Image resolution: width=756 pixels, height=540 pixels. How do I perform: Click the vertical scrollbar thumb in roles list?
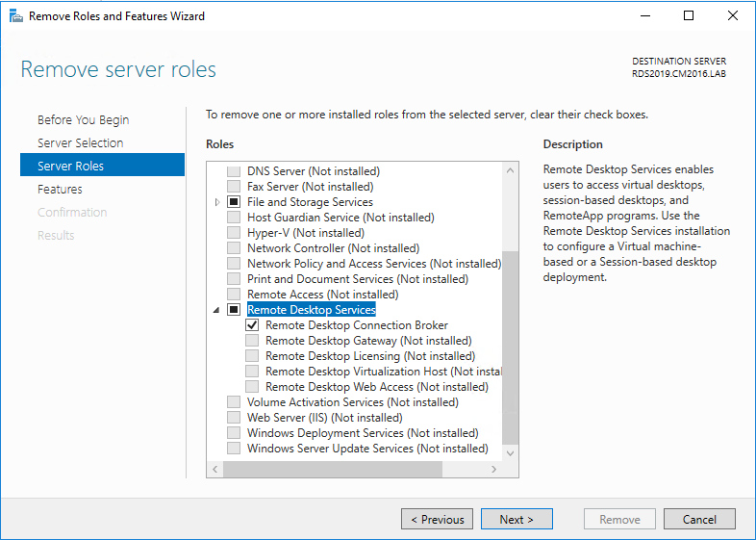[x=510, y=347]
